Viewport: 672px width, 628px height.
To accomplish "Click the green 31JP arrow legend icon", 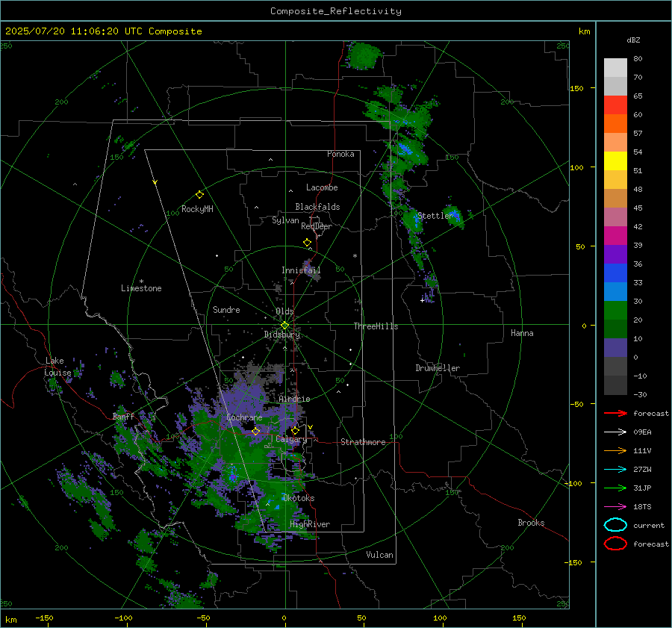I will (x=615, y=488).
